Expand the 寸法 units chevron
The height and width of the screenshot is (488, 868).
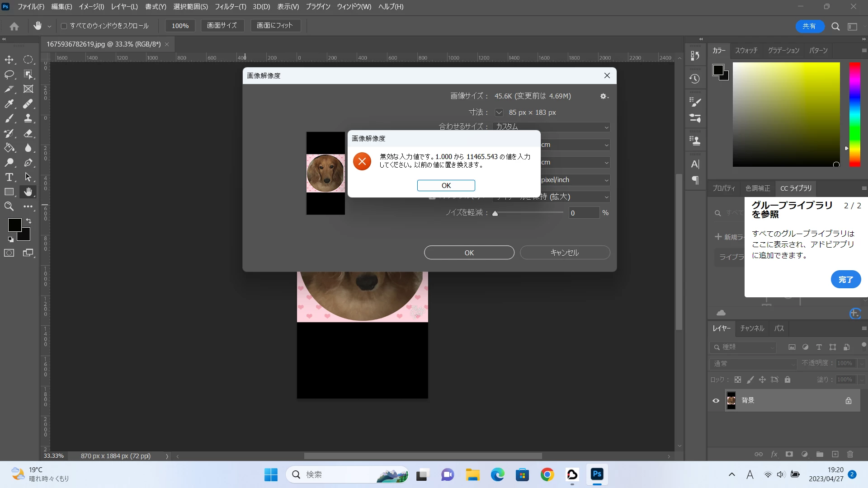point(499,113)
